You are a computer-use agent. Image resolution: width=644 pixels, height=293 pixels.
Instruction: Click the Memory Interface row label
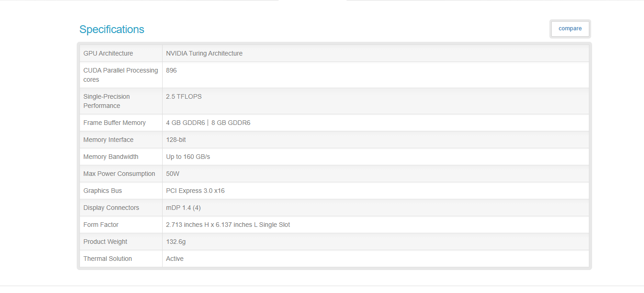tap(108, 140)
